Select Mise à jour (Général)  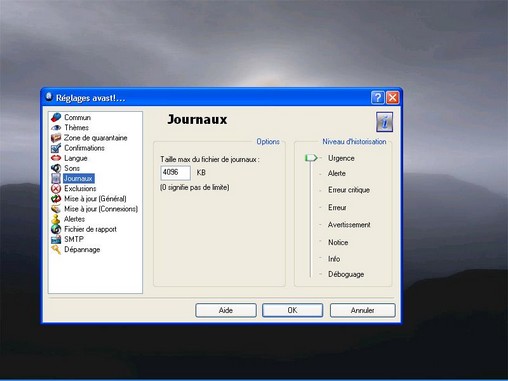pyautogui.click(x=95, y=199)
